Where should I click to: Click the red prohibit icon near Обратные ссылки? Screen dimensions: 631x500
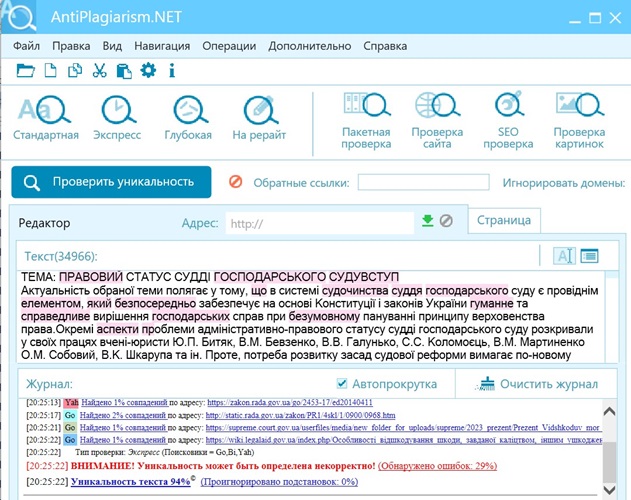pyautogui.click(x=235, y=182)
